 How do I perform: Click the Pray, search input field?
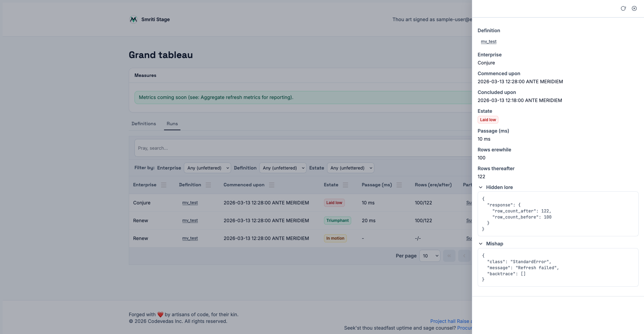pos(302,148)
